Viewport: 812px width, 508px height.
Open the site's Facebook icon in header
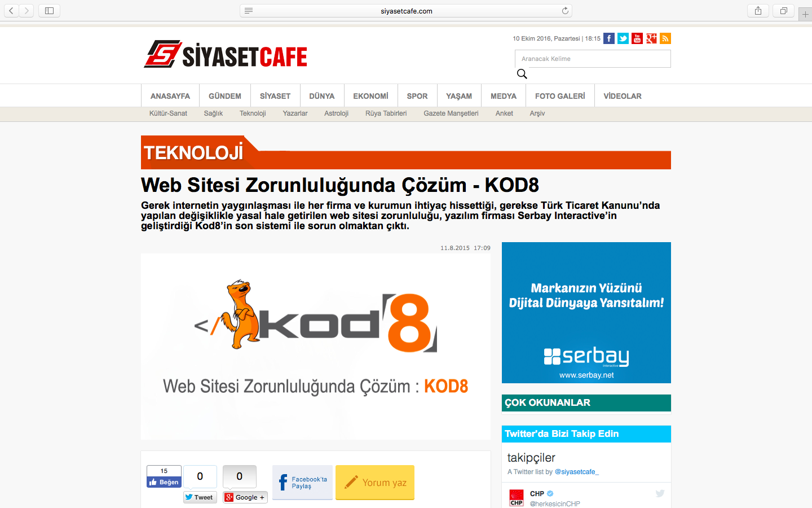click(x=609, y=38)
